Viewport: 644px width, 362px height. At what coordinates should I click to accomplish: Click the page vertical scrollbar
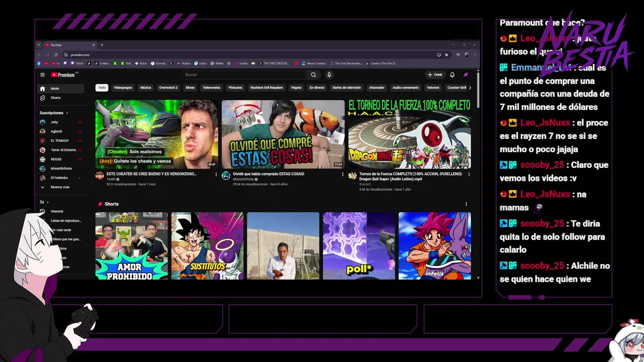(x=478, y=90)
